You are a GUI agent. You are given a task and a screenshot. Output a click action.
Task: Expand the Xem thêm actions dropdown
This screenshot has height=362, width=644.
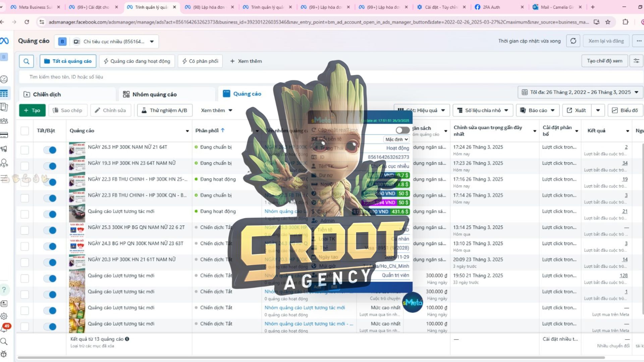[217, 110]
